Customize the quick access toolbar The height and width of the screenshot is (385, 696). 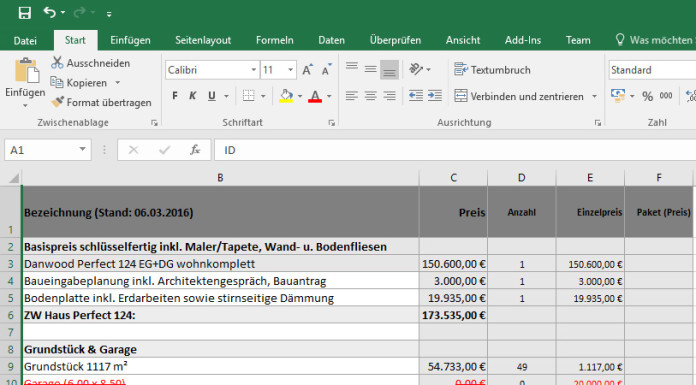point(109,14)
